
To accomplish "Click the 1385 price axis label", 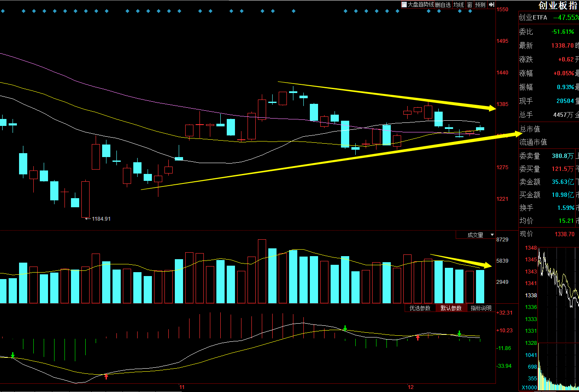I will coord(502,104).
